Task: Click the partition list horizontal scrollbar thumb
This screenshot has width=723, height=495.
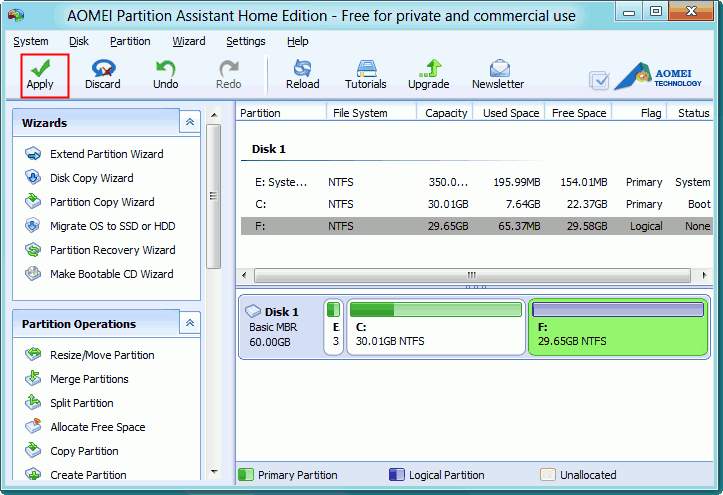Action: (x=472, y=276)
